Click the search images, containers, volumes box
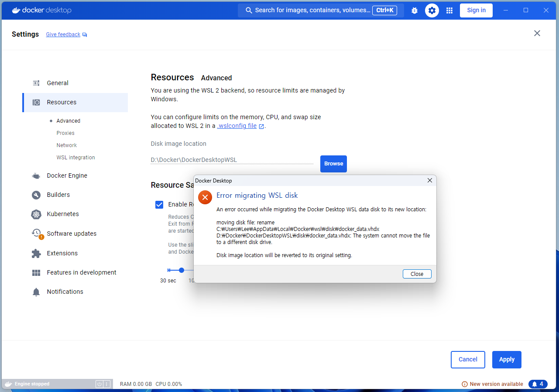 tap(321, 10)
